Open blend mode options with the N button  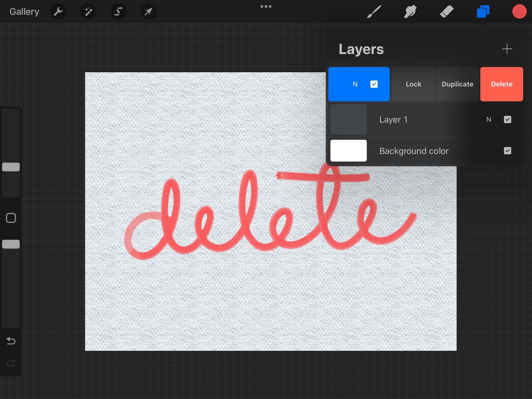pyautogui.click(x=355, y=84)
